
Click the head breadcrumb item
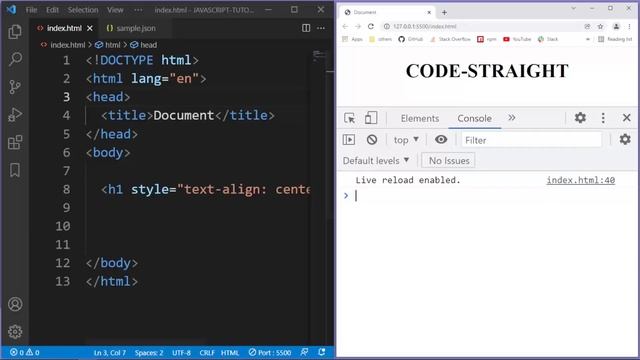click(x=144, y=45)
